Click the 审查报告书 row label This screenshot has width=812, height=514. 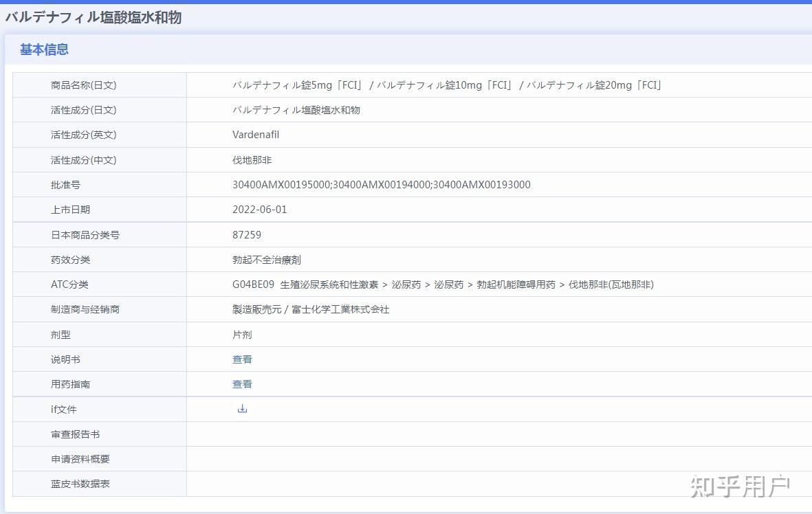[x=75, y=434]
